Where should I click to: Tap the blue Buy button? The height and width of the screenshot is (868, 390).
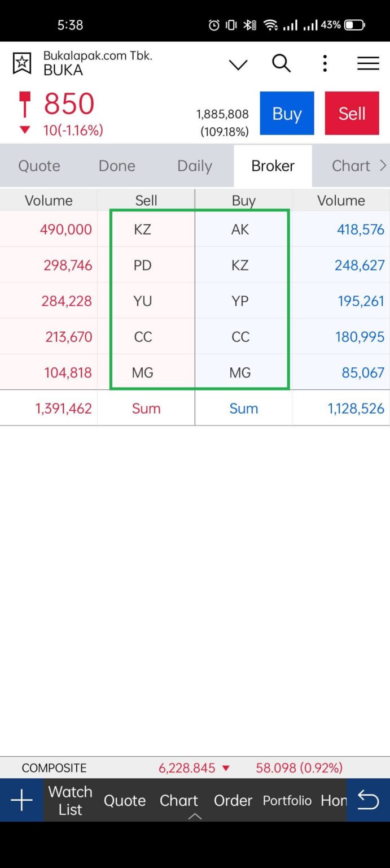[287, 113]
